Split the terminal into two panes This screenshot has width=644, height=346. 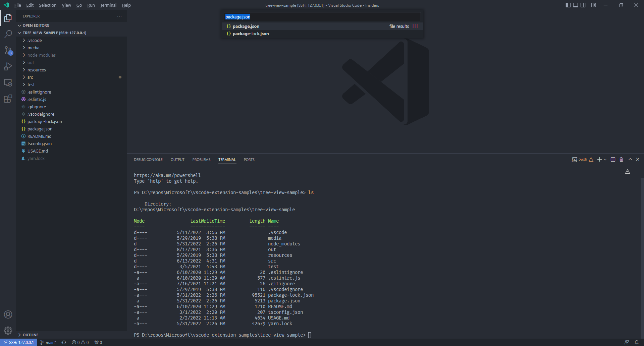pos(613,159)
